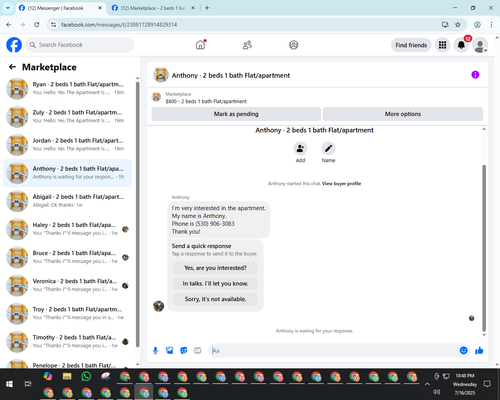
Task: Send a thumbs-up like
Action: pos(479,350)
